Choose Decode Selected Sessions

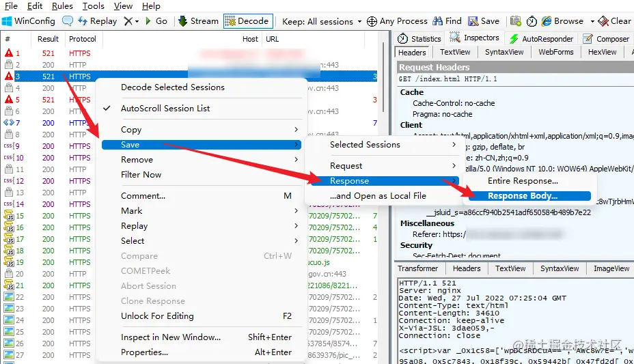[x=202, y=87]
